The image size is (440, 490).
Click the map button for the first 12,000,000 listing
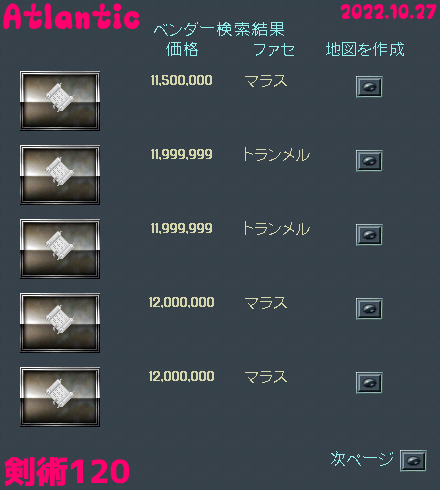click(x=369, y=309)
